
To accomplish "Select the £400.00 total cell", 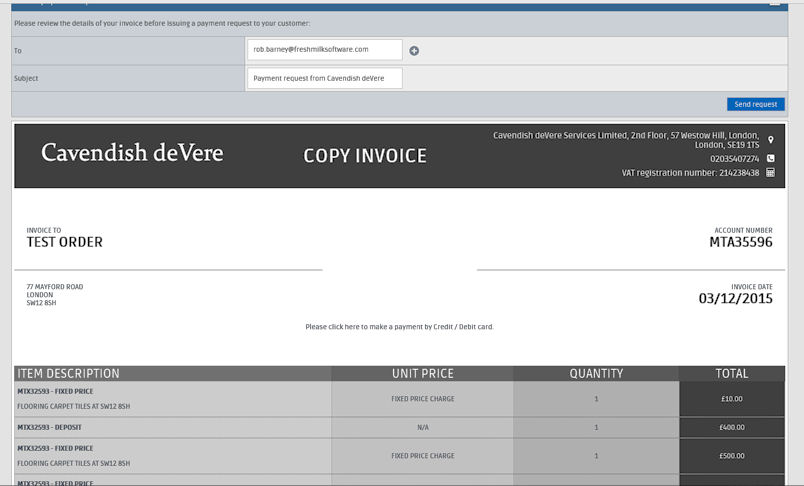I will 732,427.
